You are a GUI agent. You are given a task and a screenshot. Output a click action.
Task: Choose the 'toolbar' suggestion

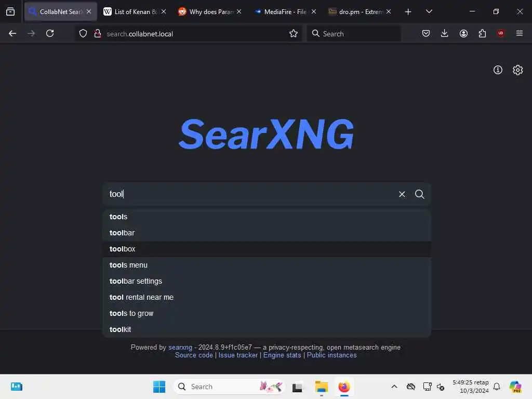point(267,233)
